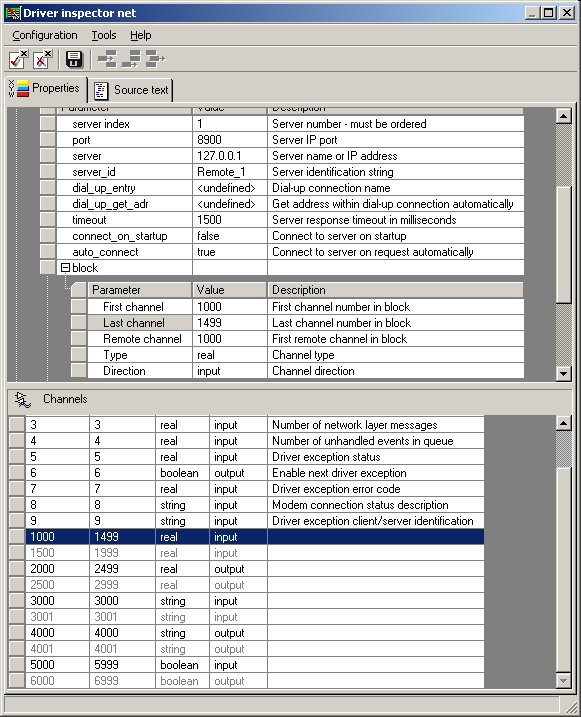Select the row header of timeout parameter
This screenshot has height=717, width=581.
coord(48,220)
